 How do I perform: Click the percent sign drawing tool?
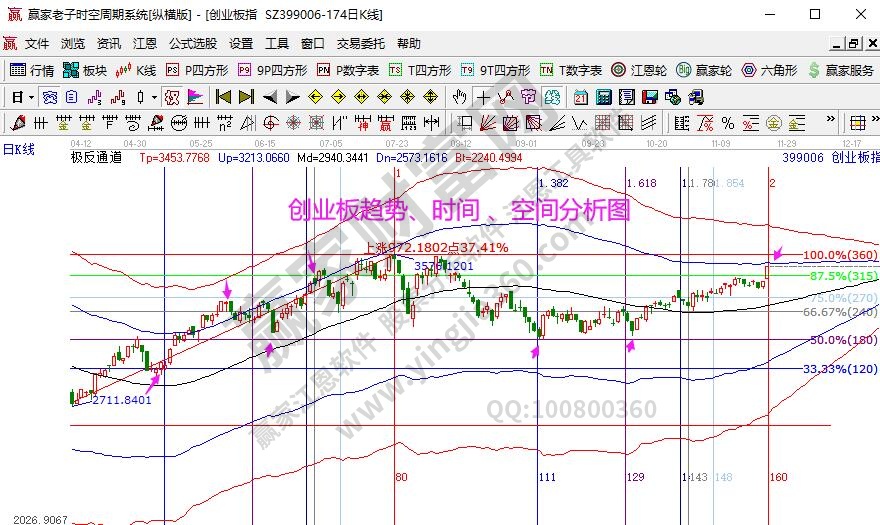point(727,123)
